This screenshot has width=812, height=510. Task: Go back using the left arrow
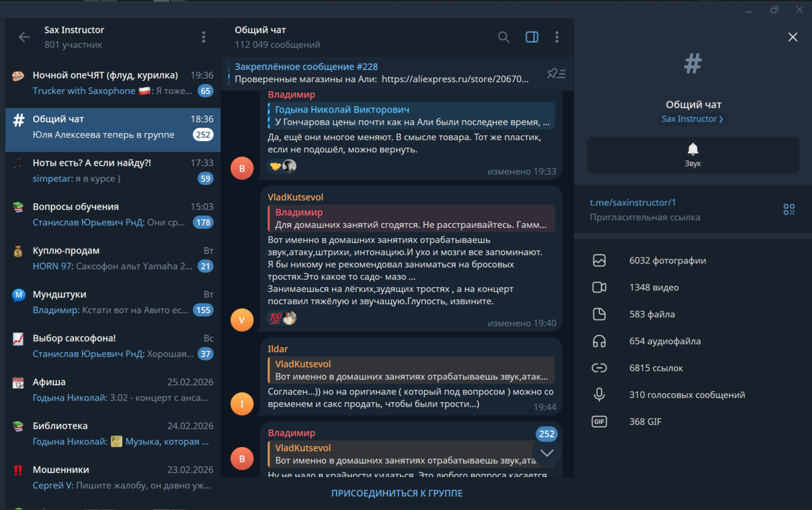click(x=24, y=37)
